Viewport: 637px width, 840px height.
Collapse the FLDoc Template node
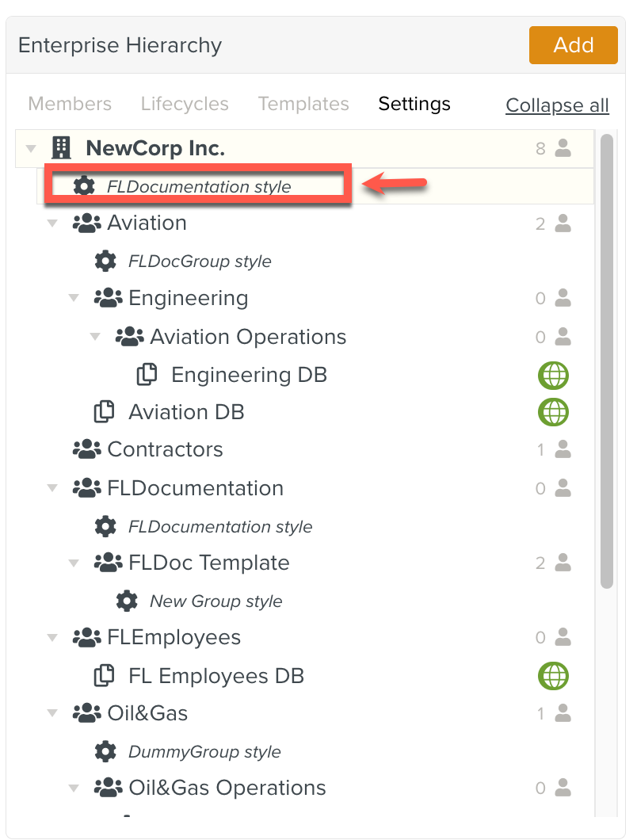coord(74,563)
